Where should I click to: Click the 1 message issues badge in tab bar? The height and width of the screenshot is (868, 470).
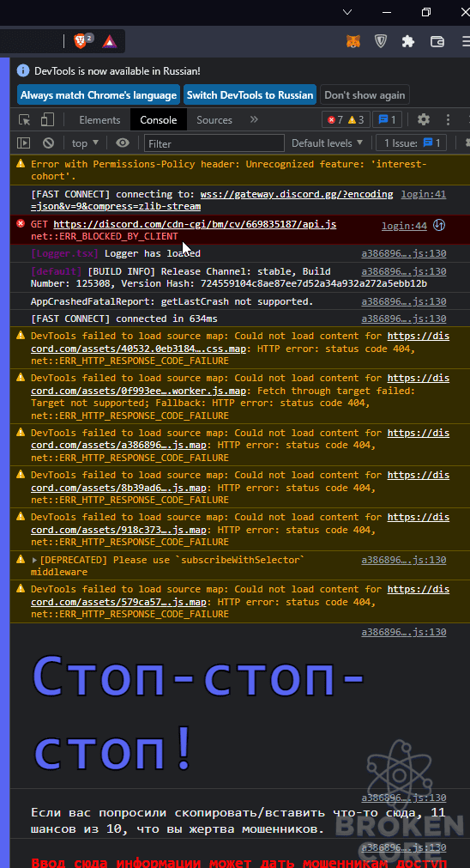pyautogui.click(x=387, y=119)
